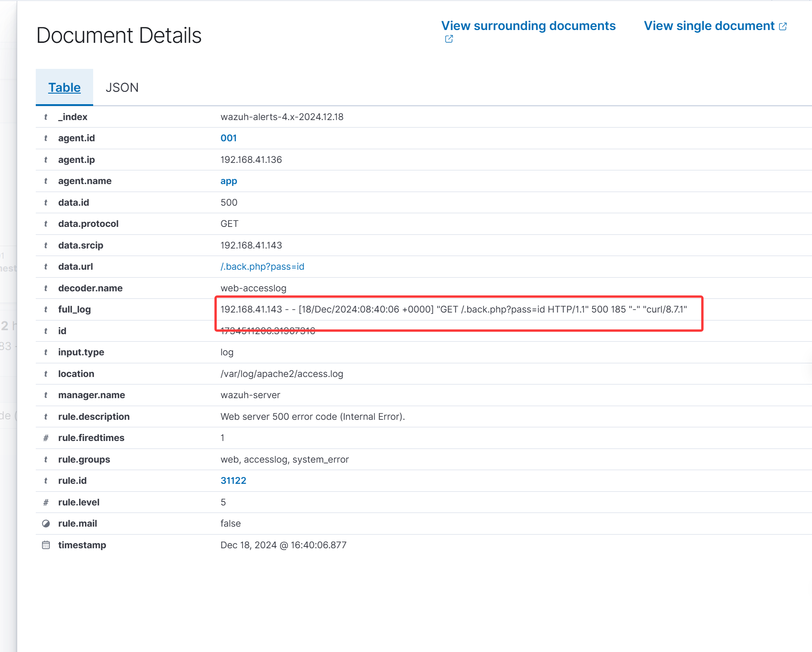The image size is (812, 652).
Task: Open the View surrounding documents link
Action: pos(528,26)
